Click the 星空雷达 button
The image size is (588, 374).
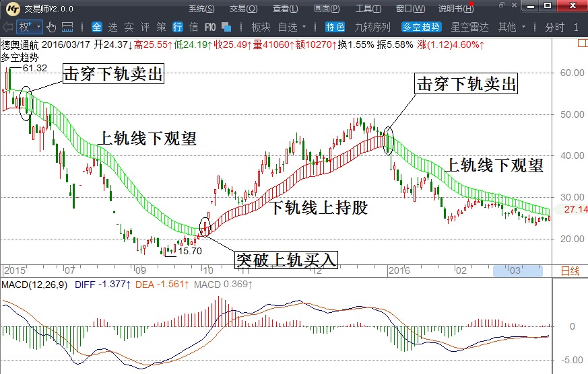click(470, 27)
